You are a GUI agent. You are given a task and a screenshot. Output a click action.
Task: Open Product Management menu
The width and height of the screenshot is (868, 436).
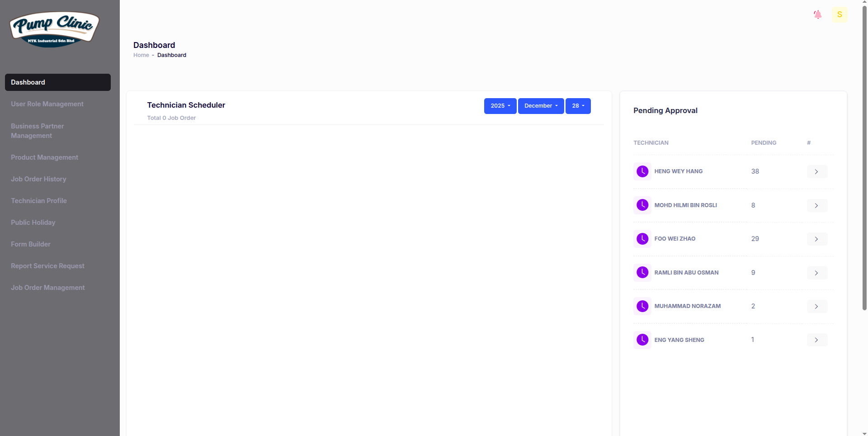pyautogui.click(x=58, y=157)
